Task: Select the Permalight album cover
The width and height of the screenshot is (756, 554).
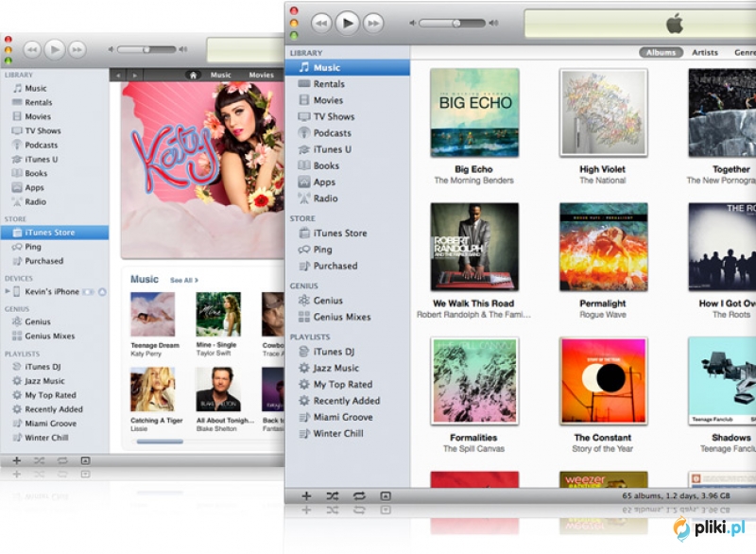Action: coord(603,247)
